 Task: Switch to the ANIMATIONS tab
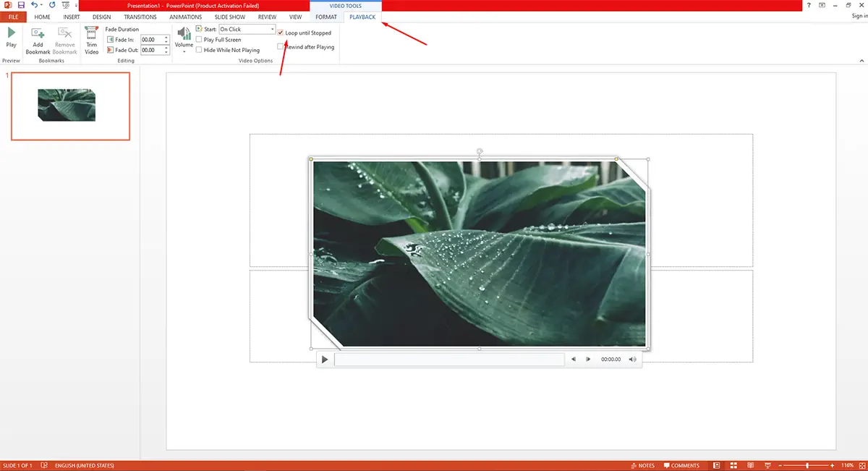pos(185,17)
